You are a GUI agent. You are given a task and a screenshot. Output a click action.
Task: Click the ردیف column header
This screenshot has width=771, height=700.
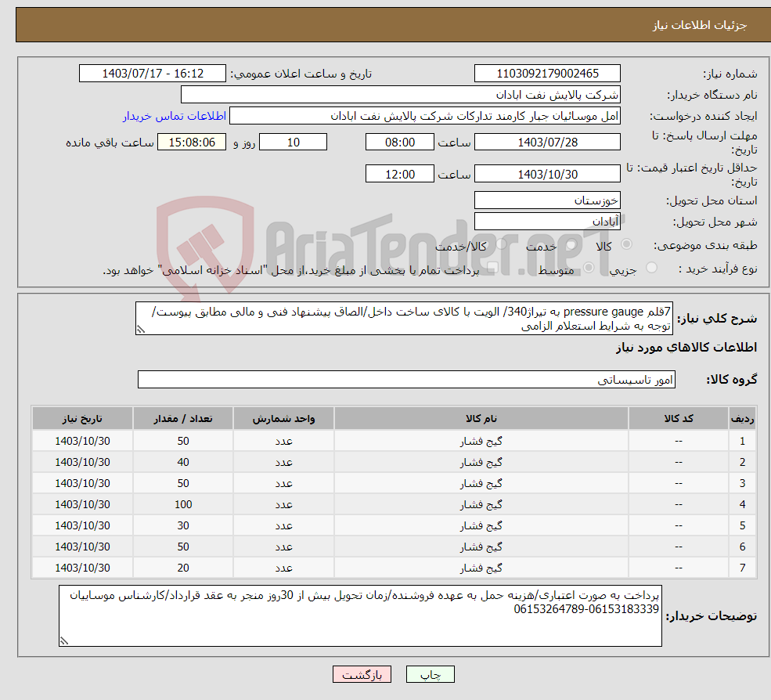pos(743,419)
